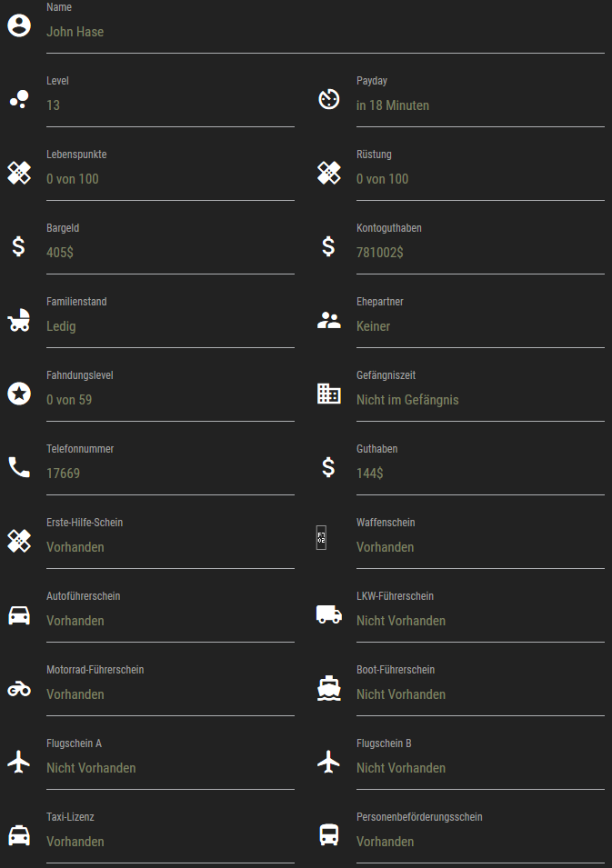This screenshot has width=612, height=868.
Task: Click the Payday clock icon
Action: [x=328, y=99]
